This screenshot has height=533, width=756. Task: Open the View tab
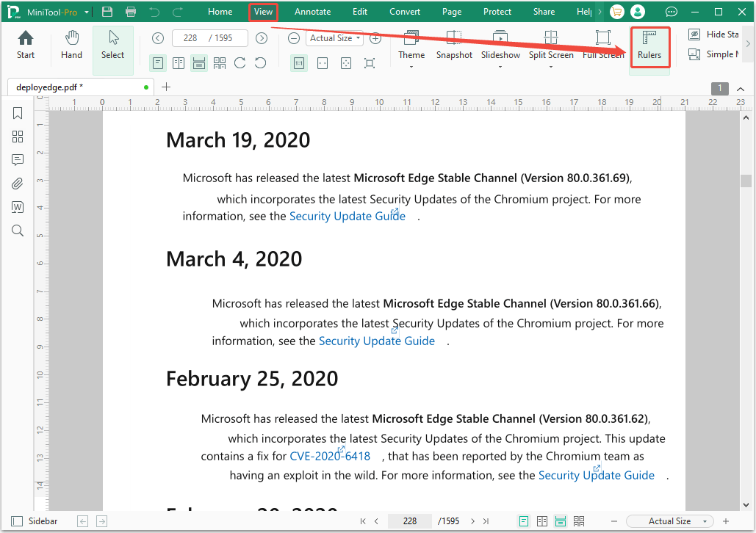263,12
